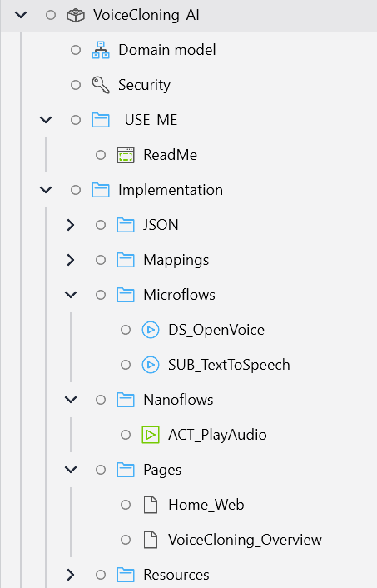The image size is (377, 588).
Task: Toggle the circle marker beside Security
Action: pyautogui.click(x=76, y=85)
